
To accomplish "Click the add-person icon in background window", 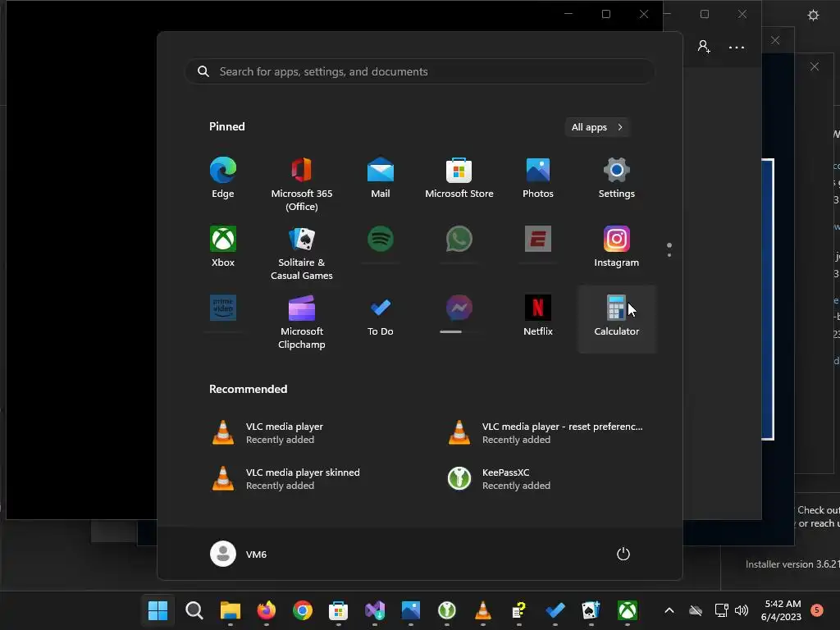I will click(x=704, y=47).
